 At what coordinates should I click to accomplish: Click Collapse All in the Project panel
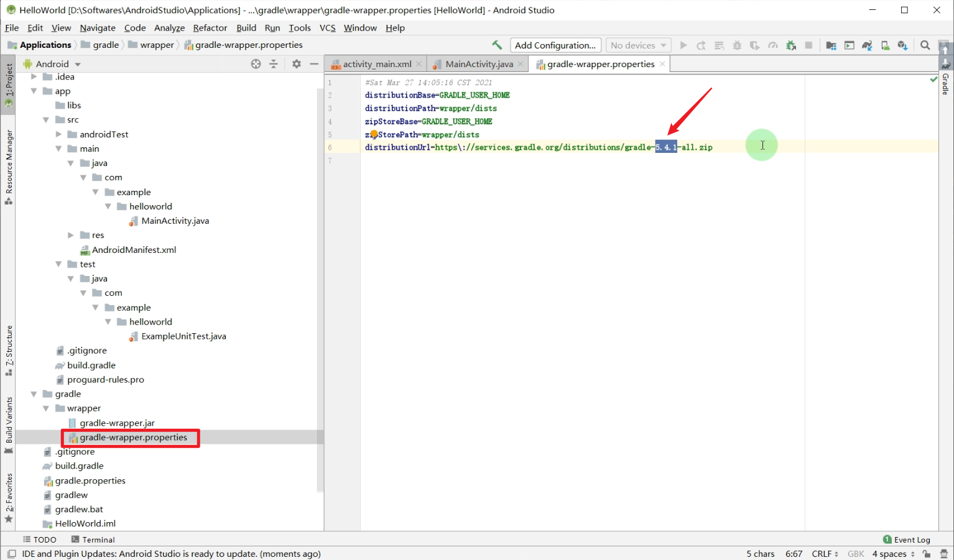274,63
